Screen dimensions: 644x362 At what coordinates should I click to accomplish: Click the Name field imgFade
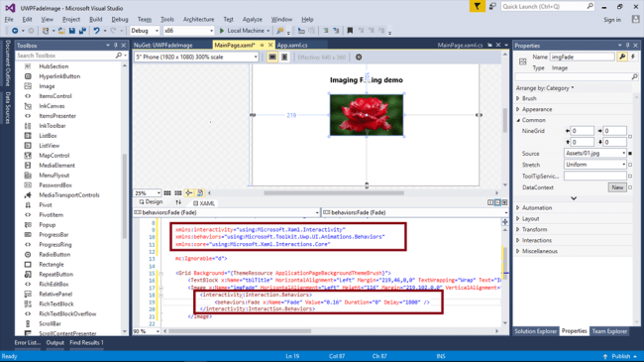pyautogui.click(x=583, y=57)
